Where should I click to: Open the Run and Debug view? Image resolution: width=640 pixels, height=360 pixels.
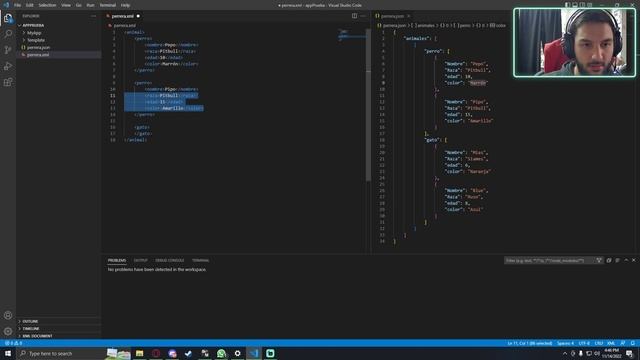[8, 66]
